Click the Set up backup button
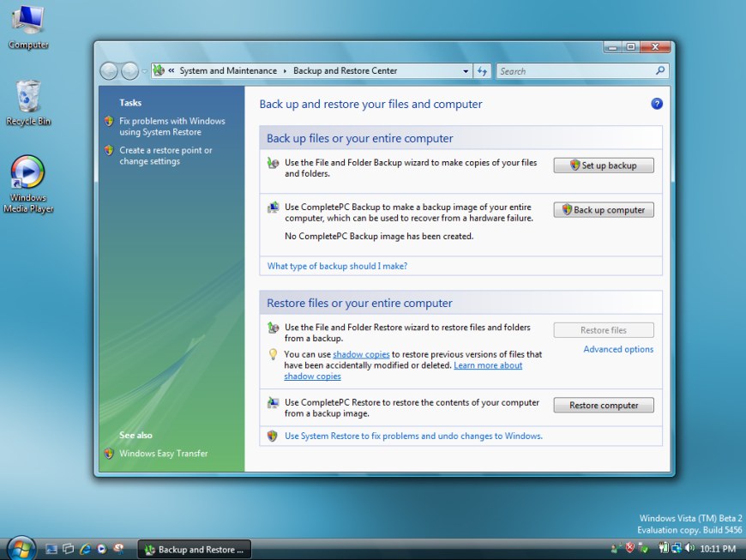 (x=604, y=166)
